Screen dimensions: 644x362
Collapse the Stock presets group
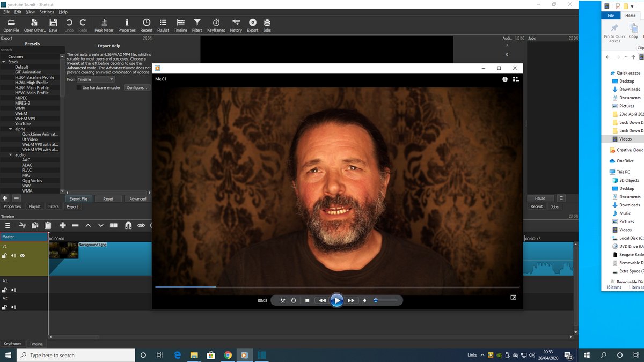(3, 62)
